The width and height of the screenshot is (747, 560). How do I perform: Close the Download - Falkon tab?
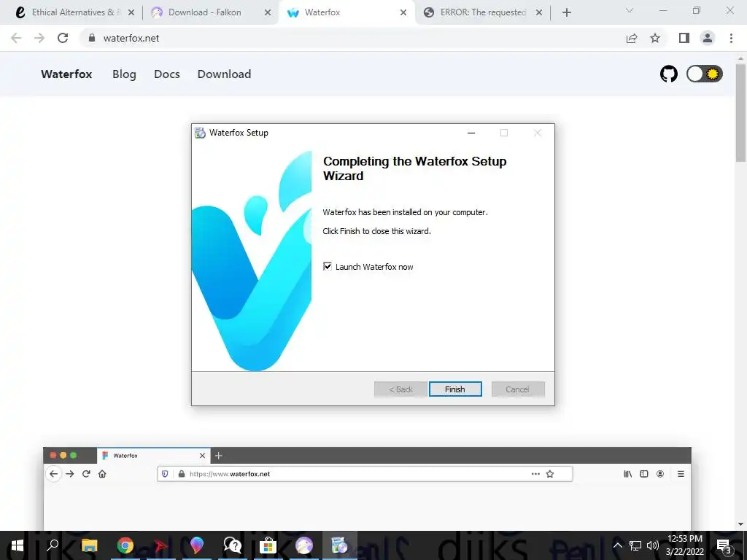point(268,13)
